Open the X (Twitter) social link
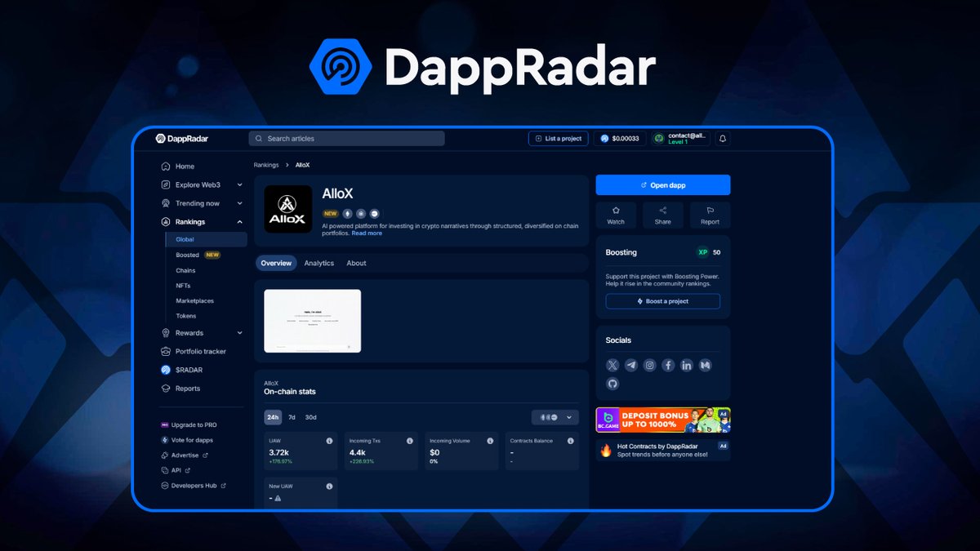 612,365
